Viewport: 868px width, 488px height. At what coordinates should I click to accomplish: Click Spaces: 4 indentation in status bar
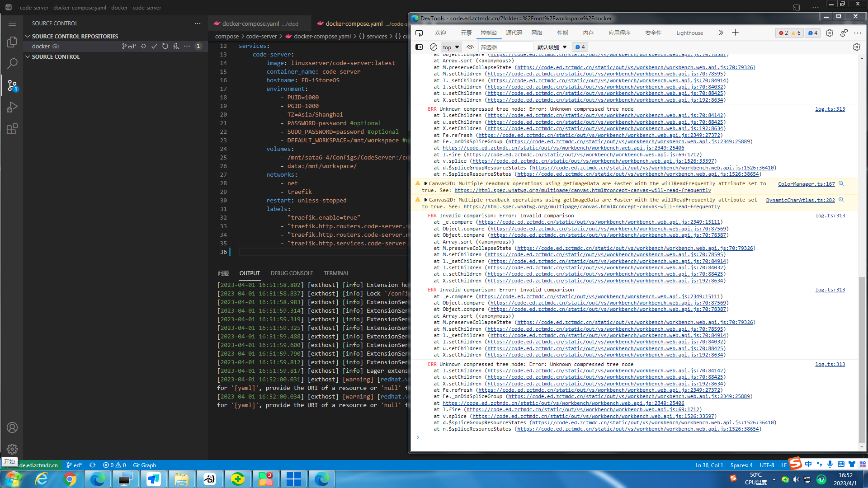pos(741,465)
